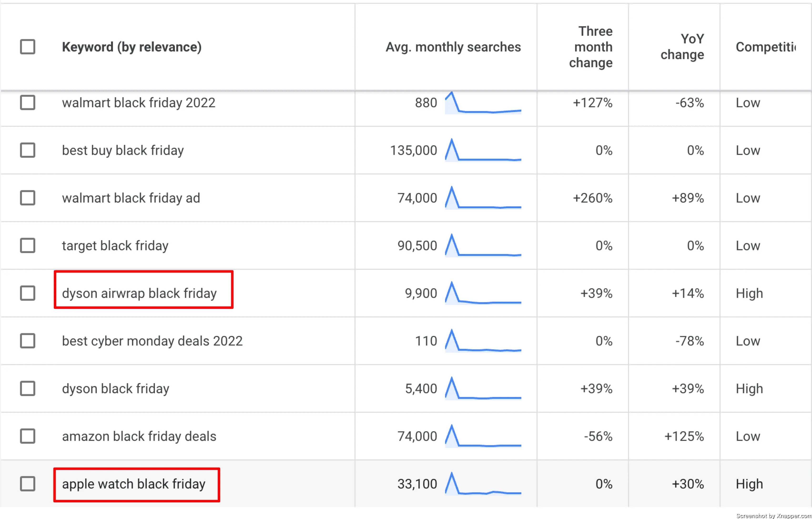Select the amazon black friday deals checkbox
This screenshot has width=812, height=519.
click(28, 436)
